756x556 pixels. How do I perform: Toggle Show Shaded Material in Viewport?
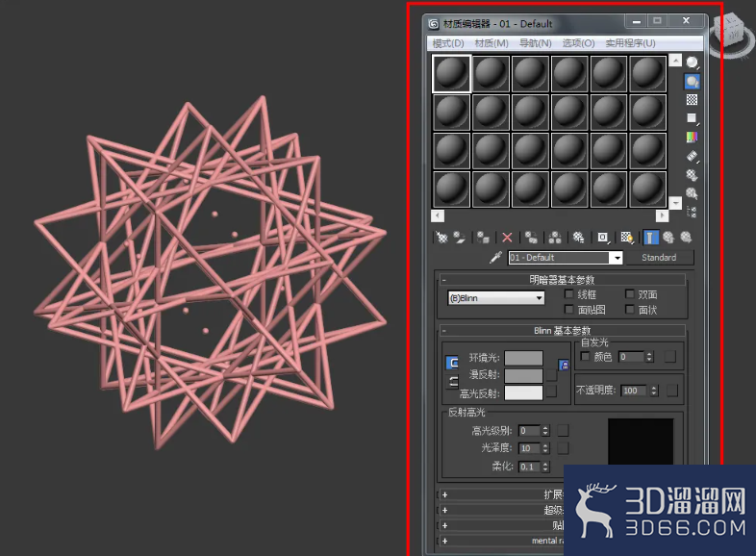coord(627,238)
